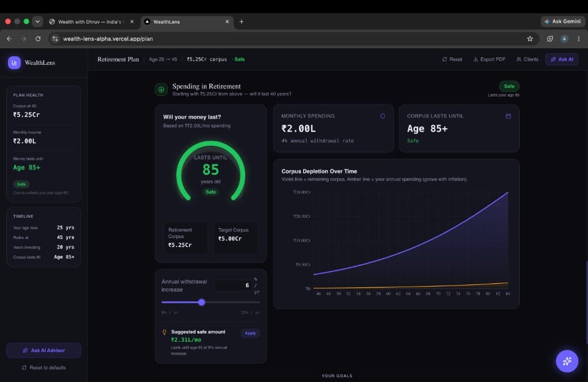Open the browser three-dot menu

[579, 38]
